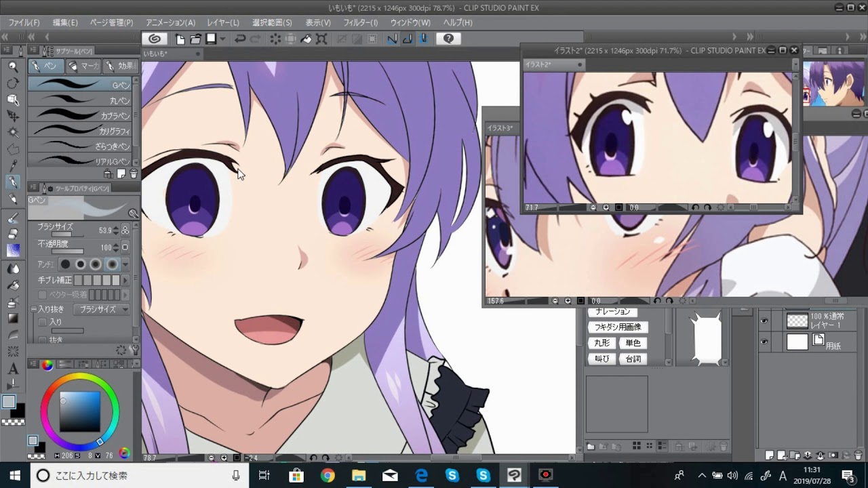Select the Auto select magic wand tool
The width and height of the screenshot is (868, 488).
click(x=13, y=132)
